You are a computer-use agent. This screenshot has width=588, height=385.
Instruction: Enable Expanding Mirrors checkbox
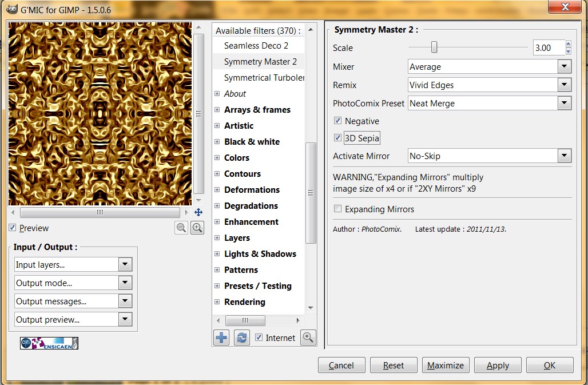tap(337, 209)
